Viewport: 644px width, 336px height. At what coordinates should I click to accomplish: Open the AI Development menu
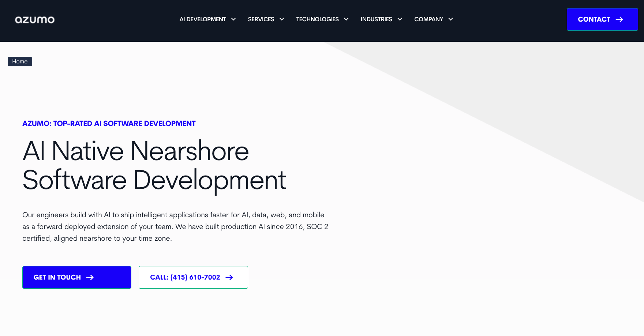coord(203,19)
